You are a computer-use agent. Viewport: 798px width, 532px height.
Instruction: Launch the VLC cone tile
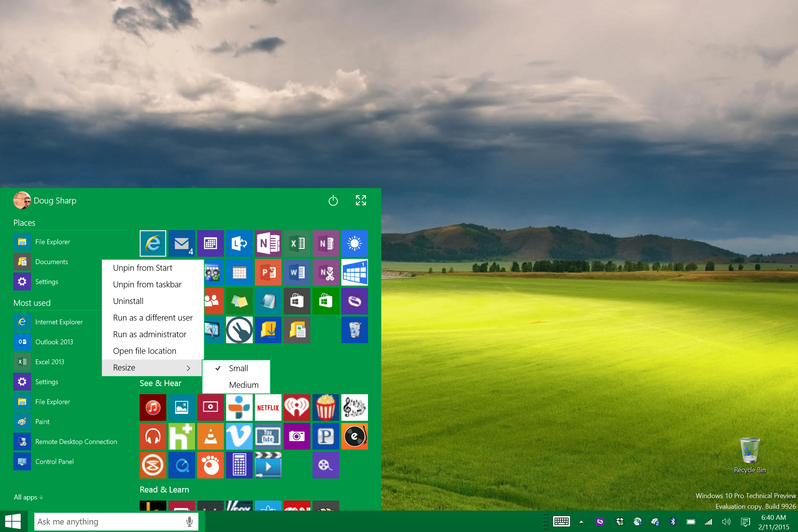click(211, 436)
